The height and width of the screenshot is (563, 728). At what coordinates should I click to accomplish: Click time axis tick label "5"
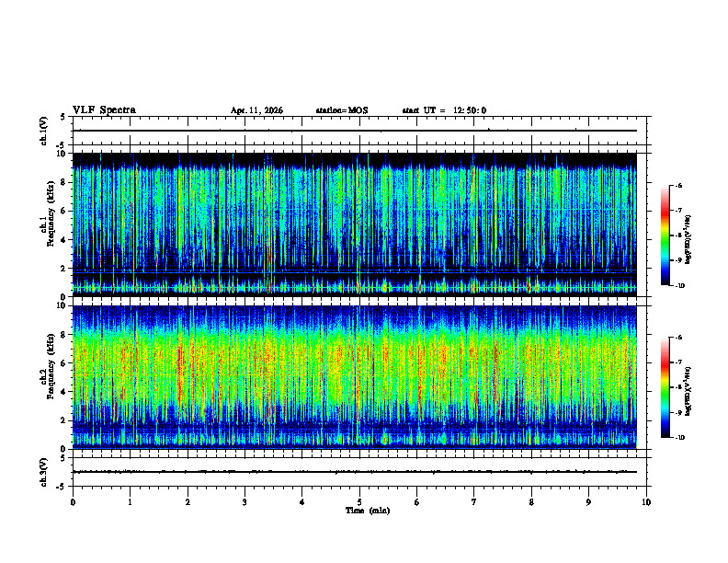(359, 502)
